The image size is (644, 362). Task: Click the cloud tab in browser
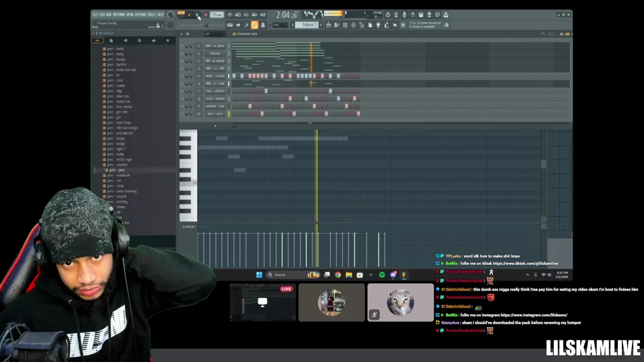coord(153,40)
